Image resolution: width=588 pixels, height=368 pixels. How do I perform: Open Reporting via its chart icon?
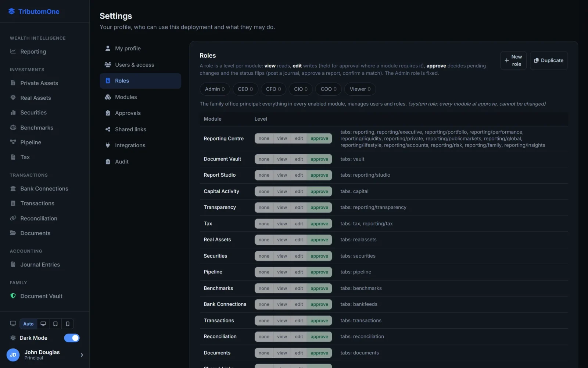click(x=13, y=52)
